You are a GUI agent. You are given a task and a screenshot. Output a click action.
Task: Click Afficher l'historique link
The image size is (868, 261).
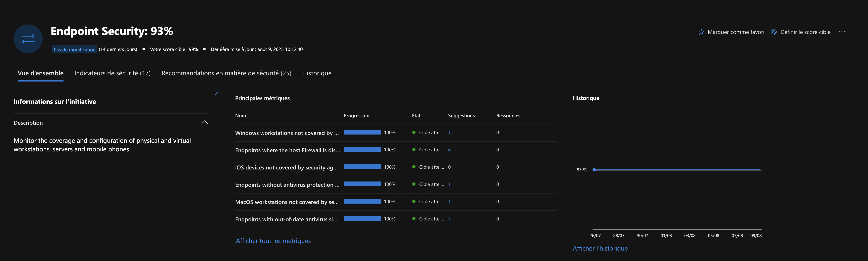coord(600,249)
